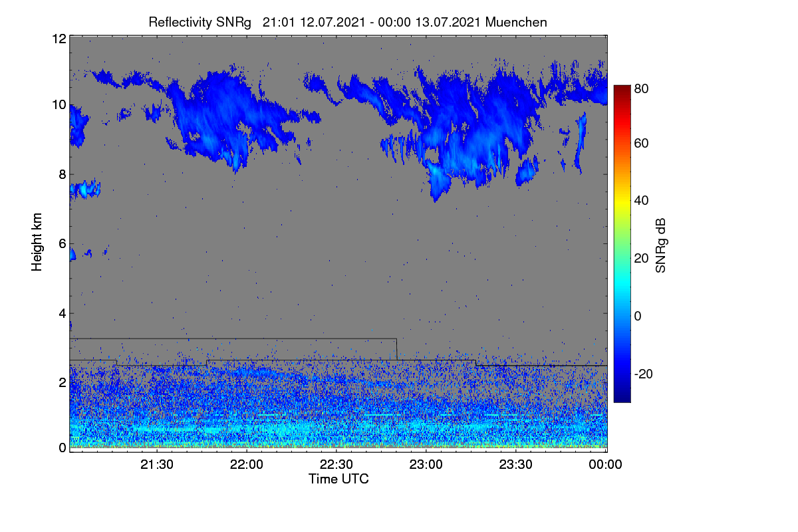798x532 pixels.
Task: Pick the dark blue bottom of colorbar
Action: coord(621,398)
